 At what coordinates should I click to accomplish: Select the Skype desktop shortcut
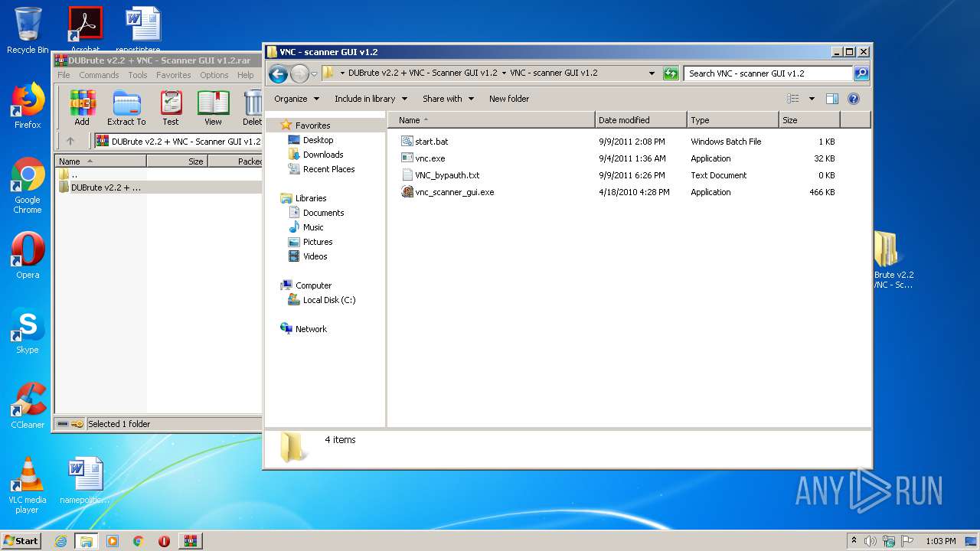(x=28, y=331)
